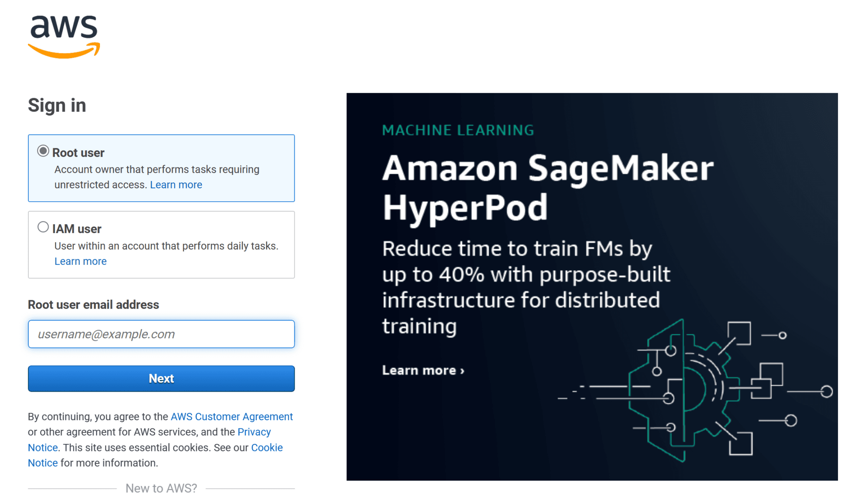Open the AWS Customer Agreement
Screen dimensions: 856x504
pyautogui.click(x=232, y=416)
